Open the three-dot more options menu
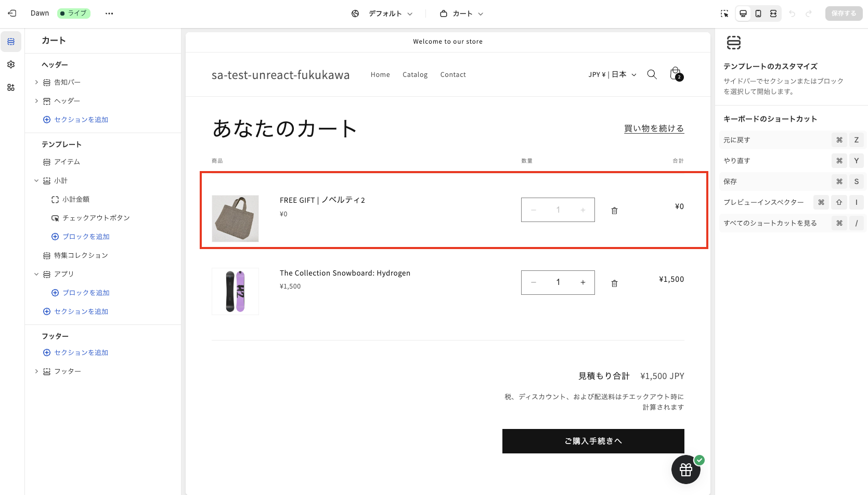 109,13
